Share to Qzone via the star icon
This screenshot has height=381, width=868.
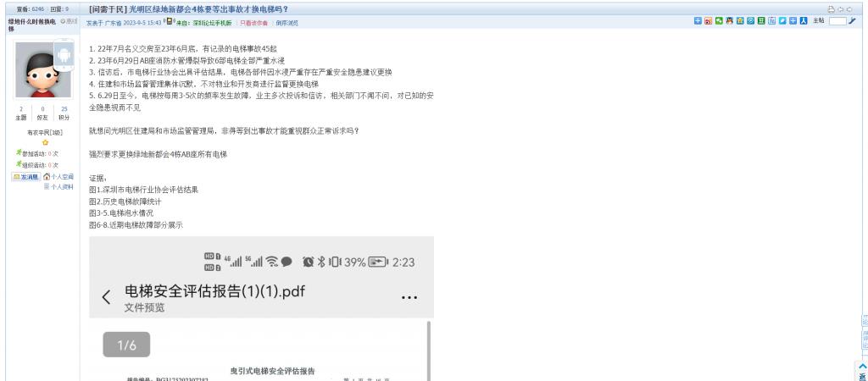740,20
